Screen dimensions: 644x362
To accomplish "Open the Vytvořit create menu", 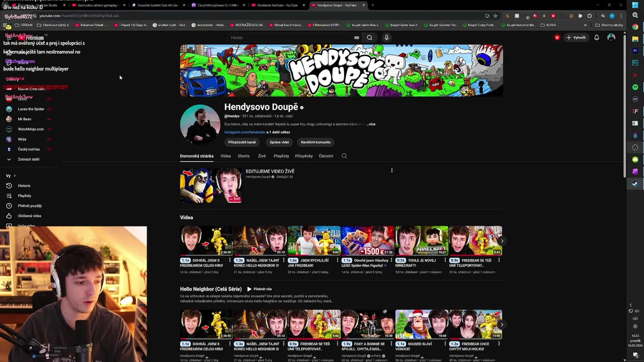I will (x=576, y=37).
